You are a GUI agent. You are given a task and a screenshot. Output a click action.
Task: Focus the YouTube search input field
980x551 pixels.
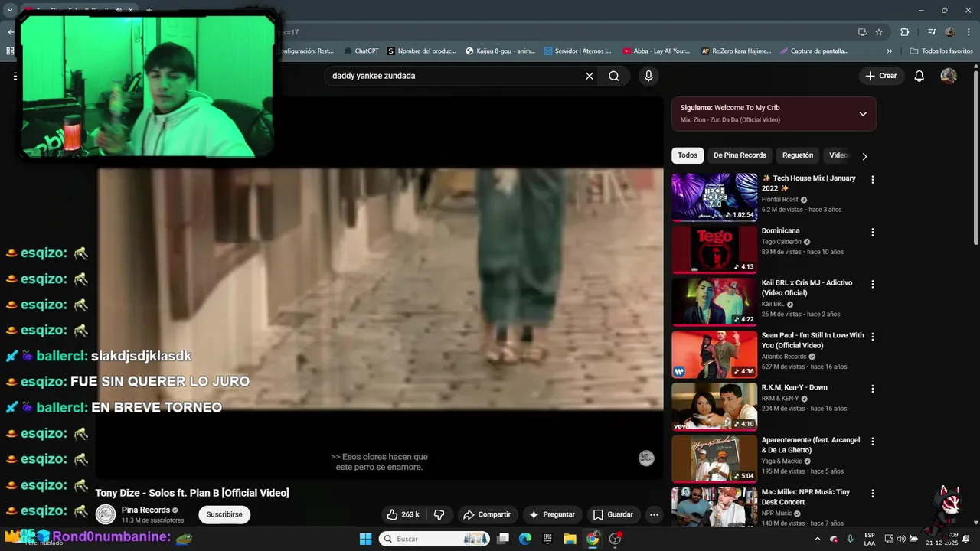click(456, 76)
